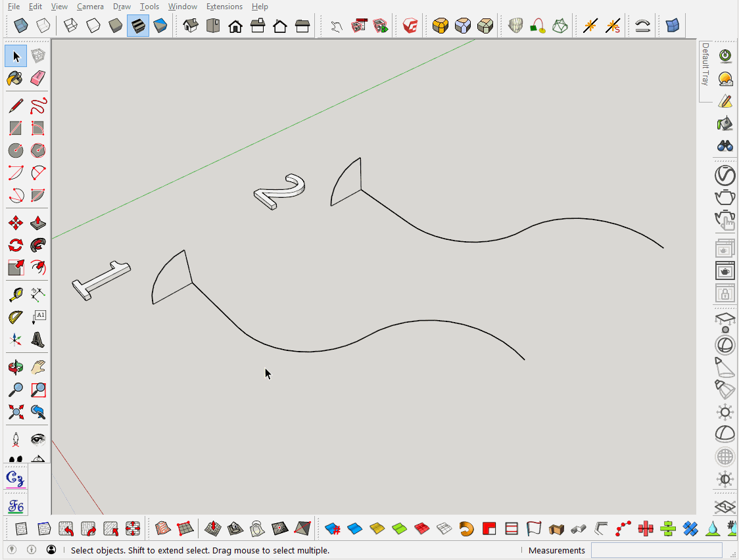Enable Monochrome face style
The height and width of the screenshot is (560, 739).
coord(160,26)
